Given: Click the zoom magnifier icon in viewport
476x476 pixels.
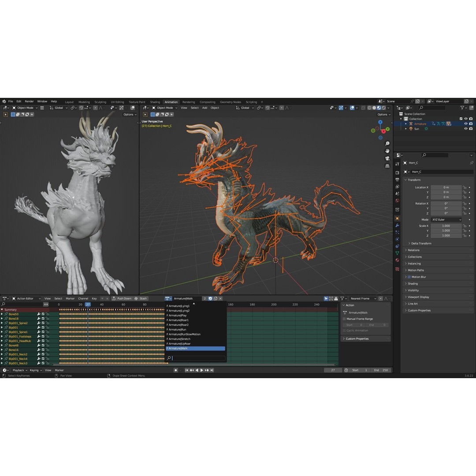Looking at the screenshot, I should pos(387,143).
